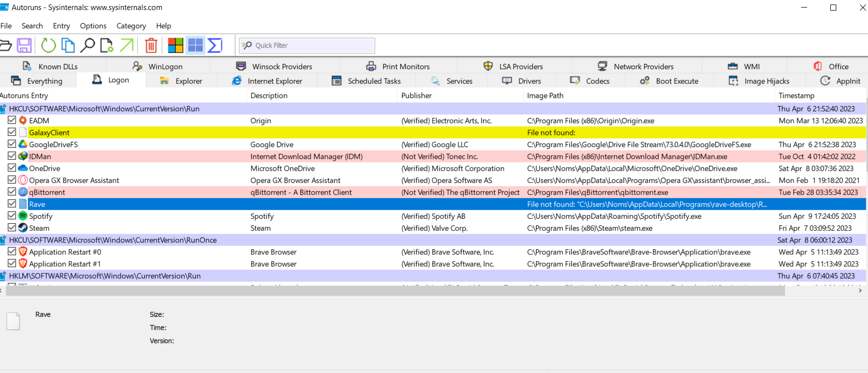Uncheck the EADM entry checkbox
Image resolution: width=868 pixels, height=373 pixels.
(x=12, y=120)
